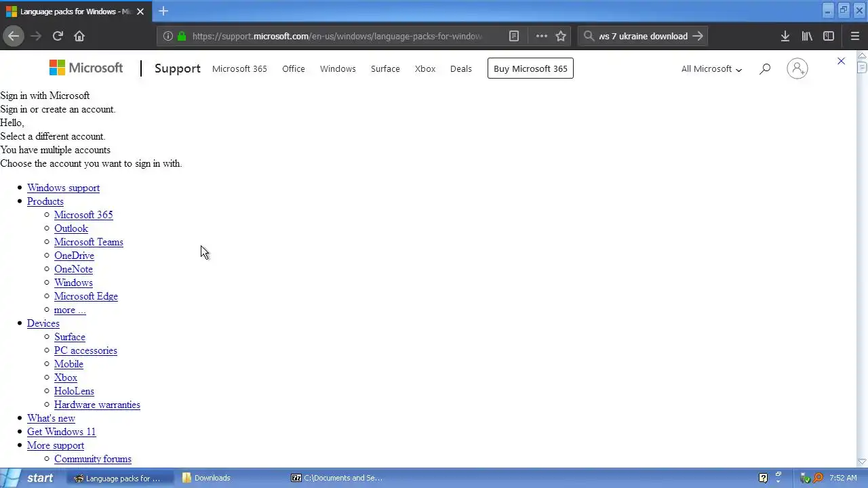Screen dimensions: 868x488
Task: Click the 7:52 AM taskbar clock
Action: 843,478
